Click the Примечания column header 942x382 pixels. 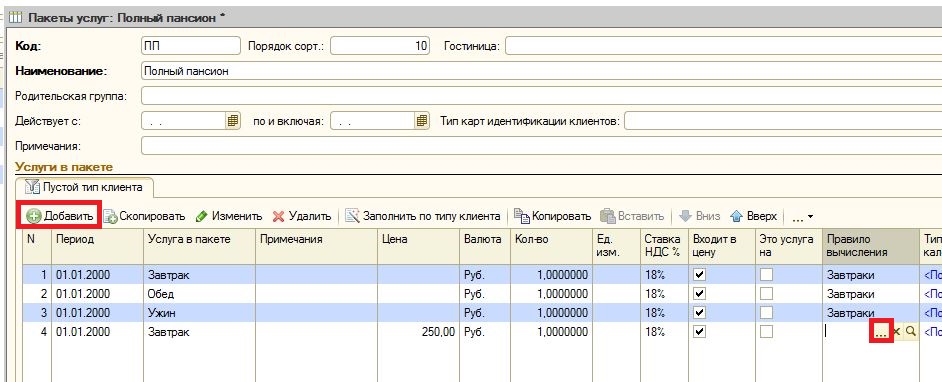click(x=316, y=246)
